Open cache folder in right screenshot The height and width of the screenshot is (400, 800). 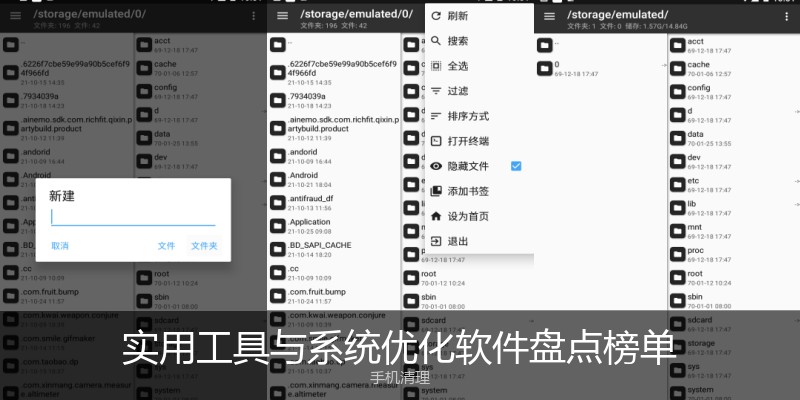(x=734, y=68)
